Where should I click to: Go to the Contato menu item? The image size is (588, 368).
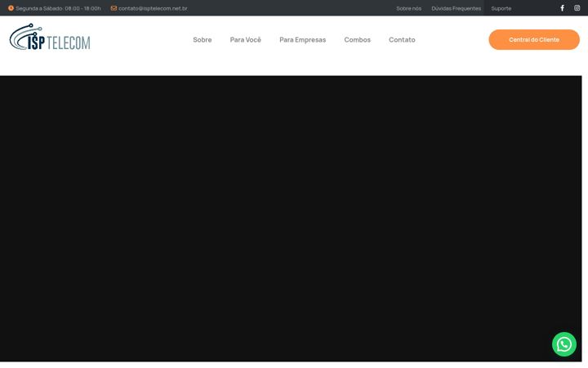pyautogui.click(x=402, y=40)
